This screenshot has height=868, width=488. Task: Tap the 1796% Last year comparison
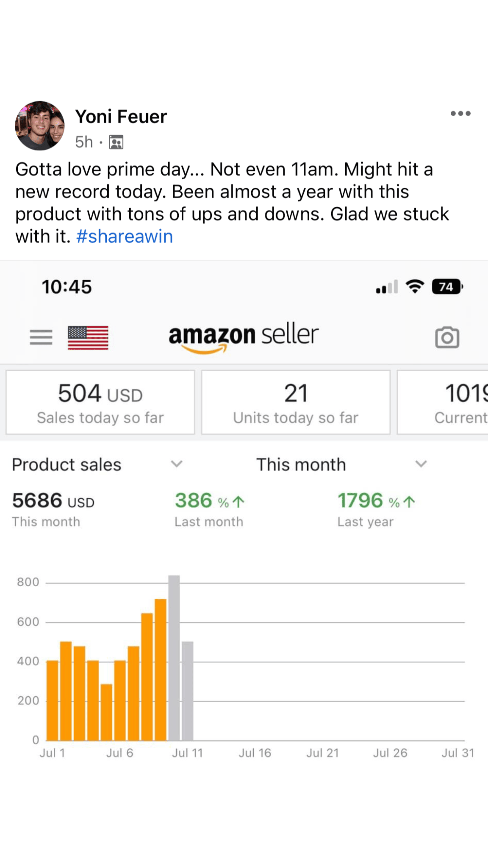[376, 509]
